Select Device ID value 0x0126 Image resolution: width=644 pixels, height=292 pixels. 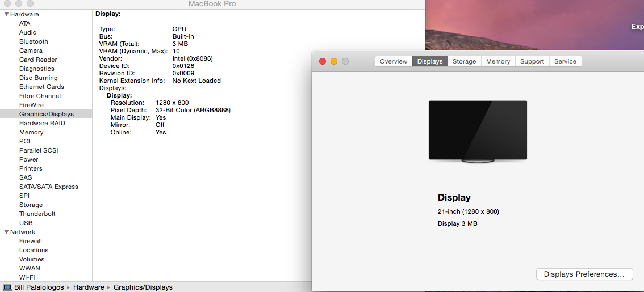[x=183, y=66]
